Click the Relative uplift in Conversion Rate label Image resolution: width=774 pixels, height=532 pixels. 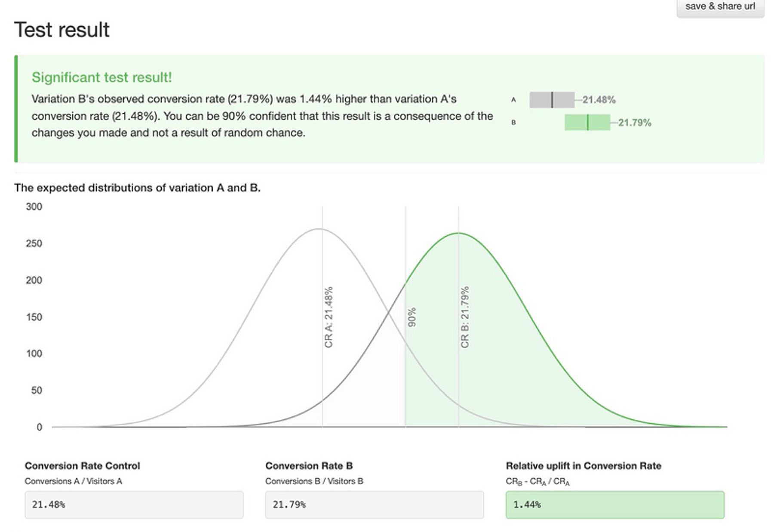[x=583, y=466]
